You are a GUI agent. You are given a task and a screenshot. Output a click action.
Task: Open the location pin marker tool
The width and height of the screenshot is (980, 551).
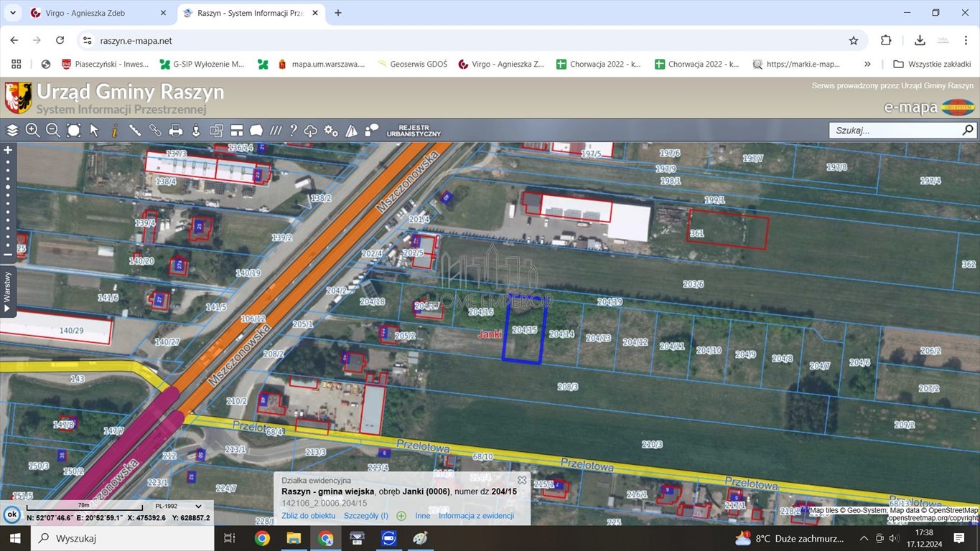tap(195, 130)
